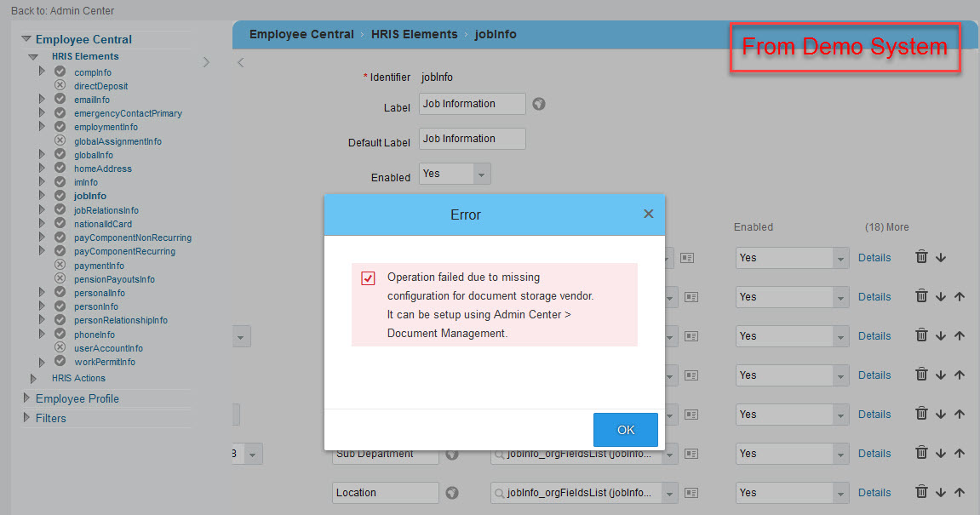The width and height of the screenshot is (980, 515).
Task: Move the Location row down
Action: 941,493
